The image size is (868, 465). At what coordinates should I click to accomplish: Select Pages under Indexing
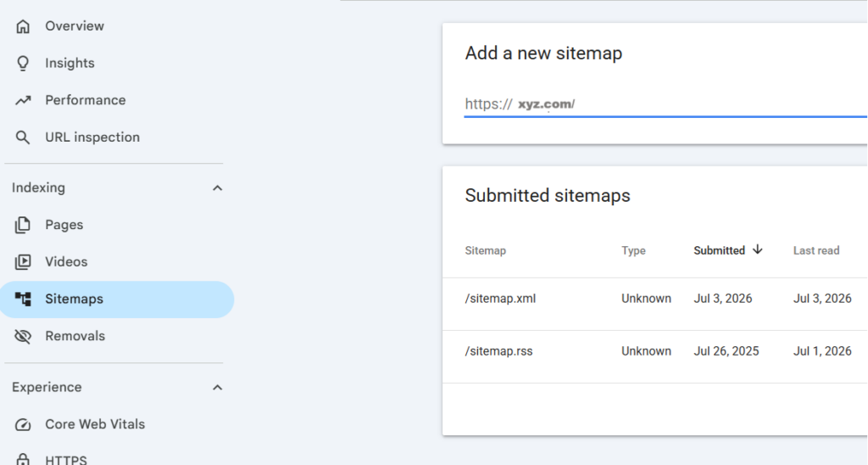(64, 225)
